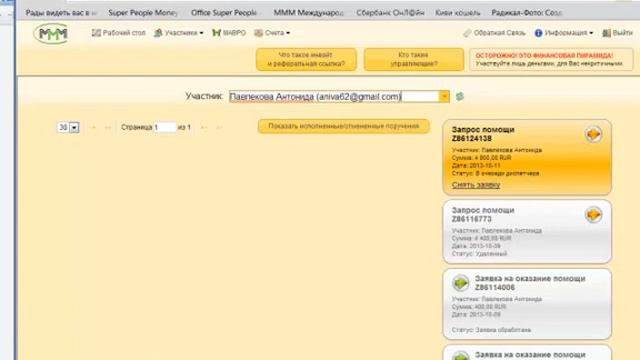Go to previous page arrow
The width and height of the screenshot is (640, 360).
click(108, 127)
